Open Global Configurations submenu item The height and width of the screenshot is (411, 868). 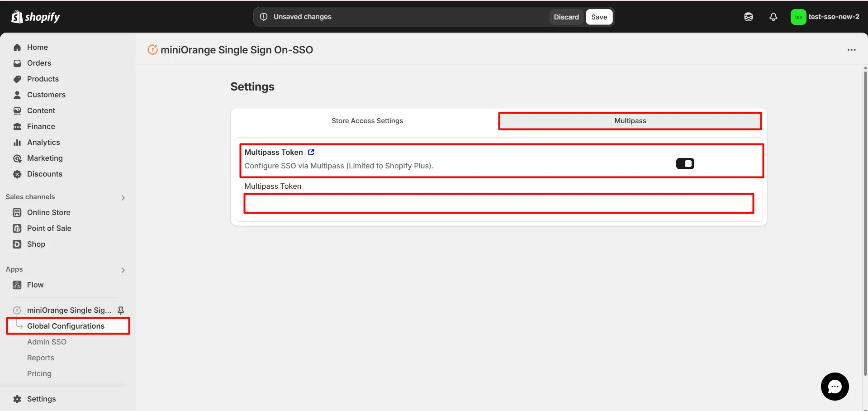tap(66, 326)
